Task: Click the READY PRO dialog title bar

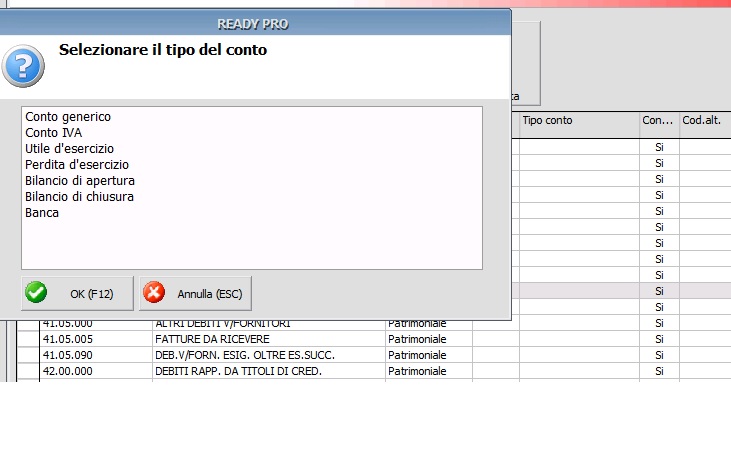Action: [254, 23]
